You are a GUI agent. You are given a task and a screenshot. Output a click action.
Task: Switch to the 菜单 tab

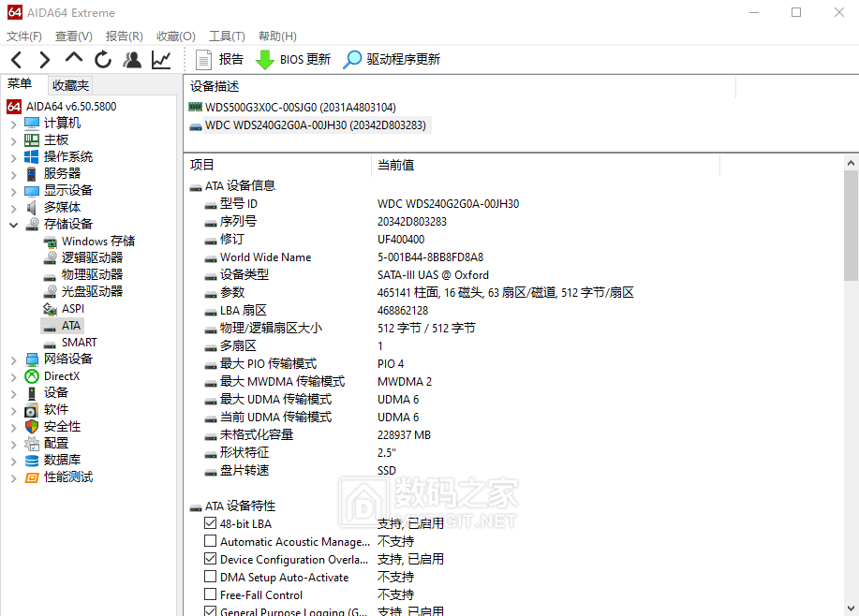point(20,83)
